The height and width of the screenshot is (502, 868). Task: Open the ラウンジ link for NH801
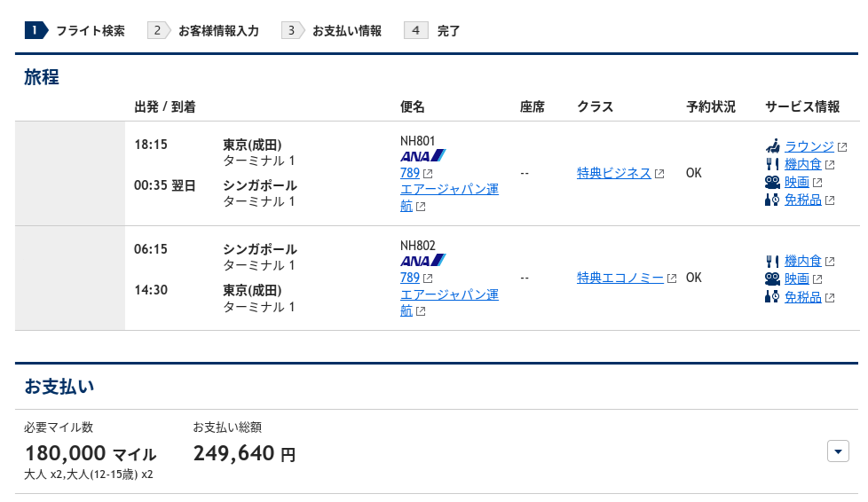pos(809,146)
